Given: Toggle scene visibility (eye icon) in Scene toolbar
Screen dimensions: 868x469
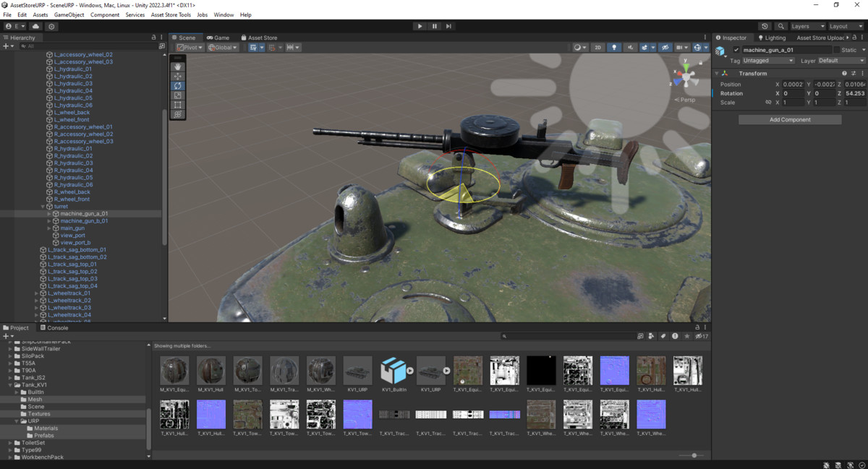Looking at the screenshot, I should click(665, 48).
